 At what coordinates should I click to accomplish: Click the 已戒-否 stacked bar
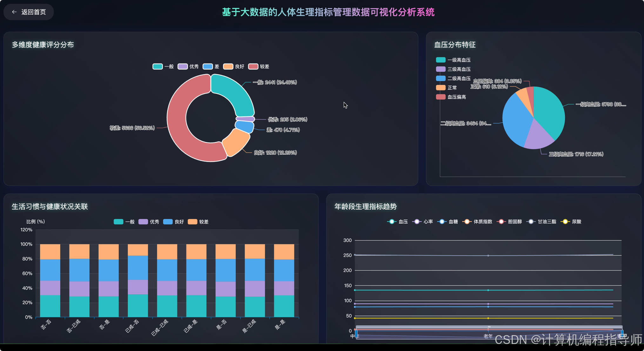[138, 281]
